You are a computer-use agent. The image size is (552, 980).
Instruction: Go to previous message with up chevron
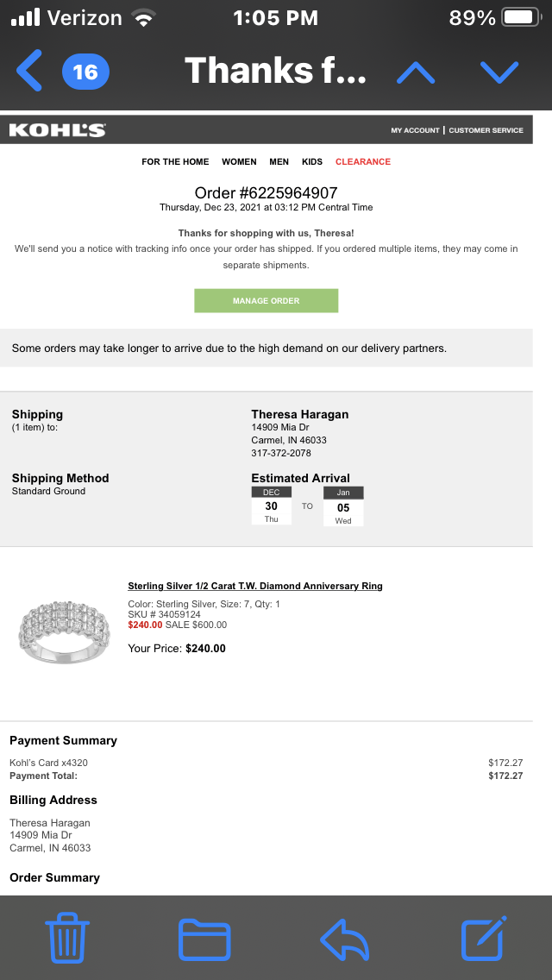pyautogui.click(x=416, y=72)
